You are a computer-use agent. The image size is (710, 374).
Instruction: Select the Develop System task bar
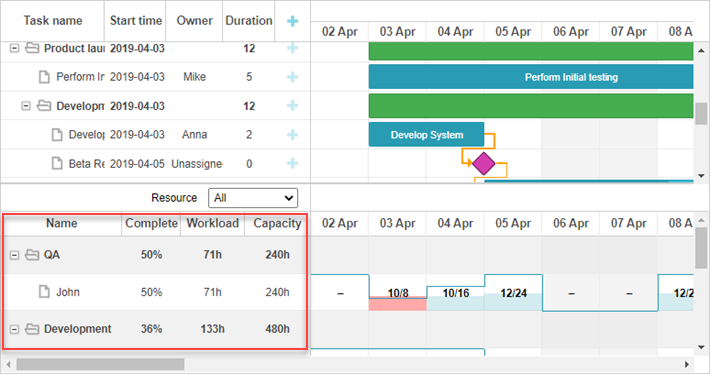coord(427,134)
